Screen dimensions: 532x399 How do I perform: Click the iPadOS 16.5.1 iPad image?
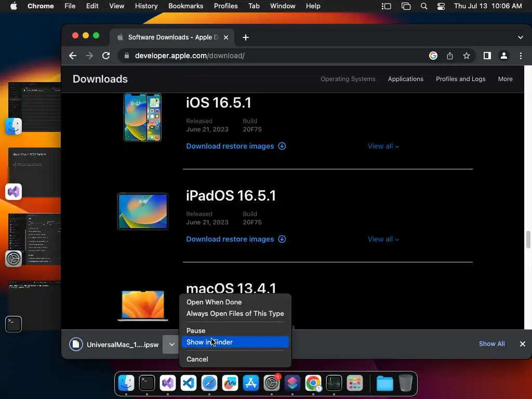(143, 211)
